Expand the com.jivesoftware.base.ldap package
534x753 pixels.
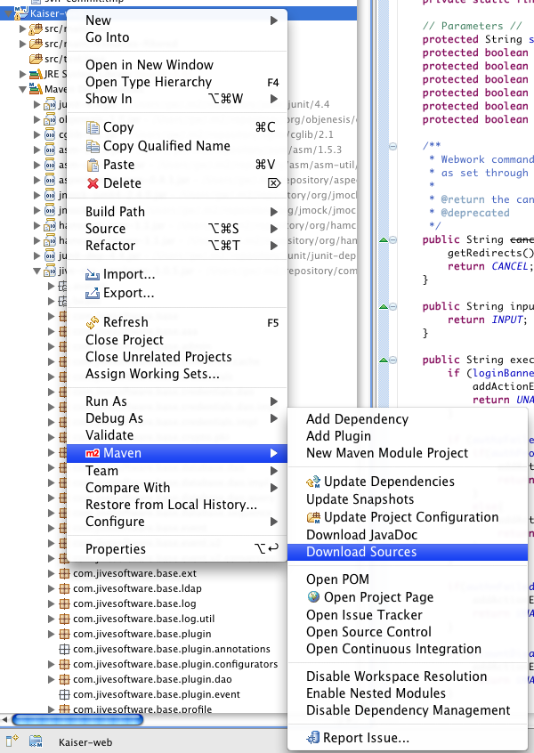coord(51,588)
